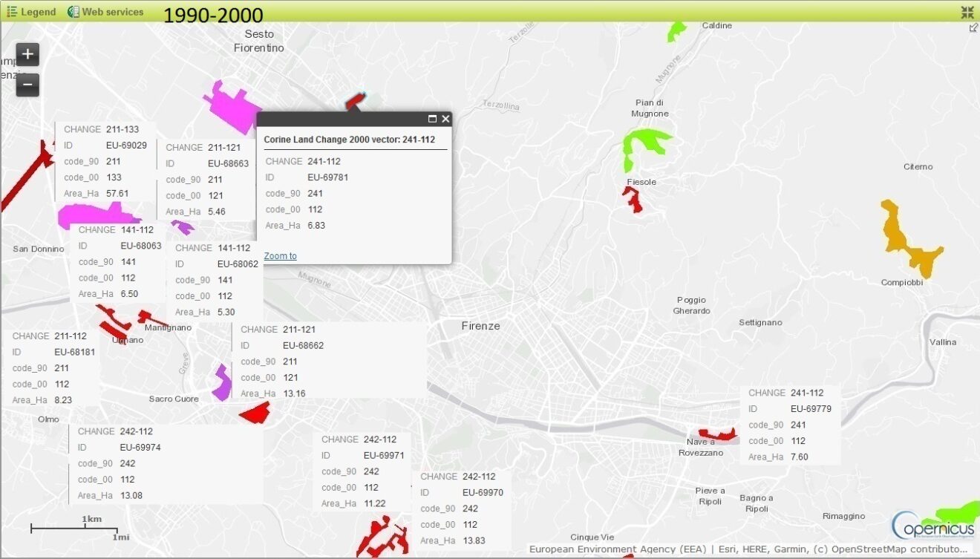Click the ID value EU-69971
Screen dimensions: 980x559
[x=384, y=455]
